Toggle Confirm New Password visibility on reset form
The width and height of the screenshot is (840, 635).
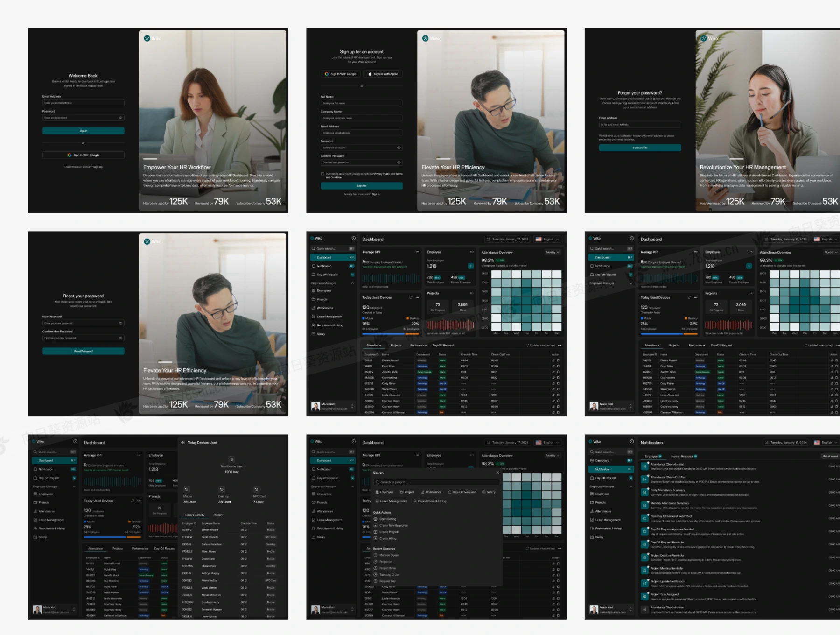pyautogui.click(x=120, y=338)
